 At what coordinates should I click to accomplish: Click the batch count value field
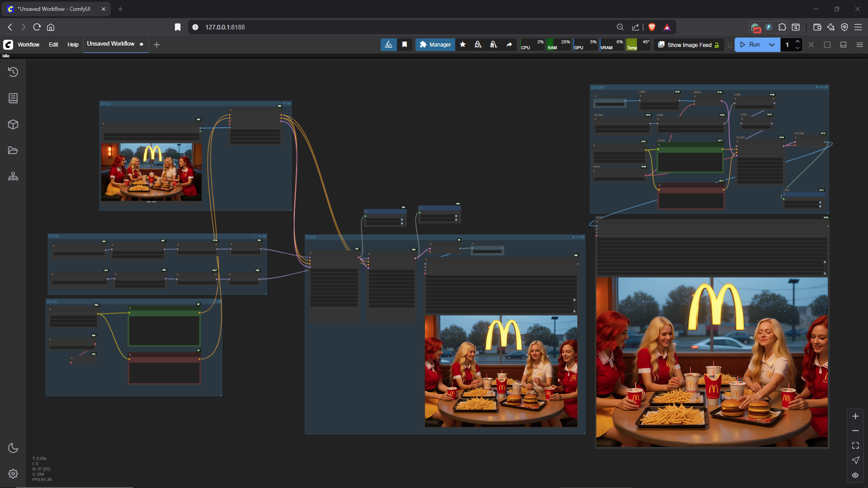[787, 44]
